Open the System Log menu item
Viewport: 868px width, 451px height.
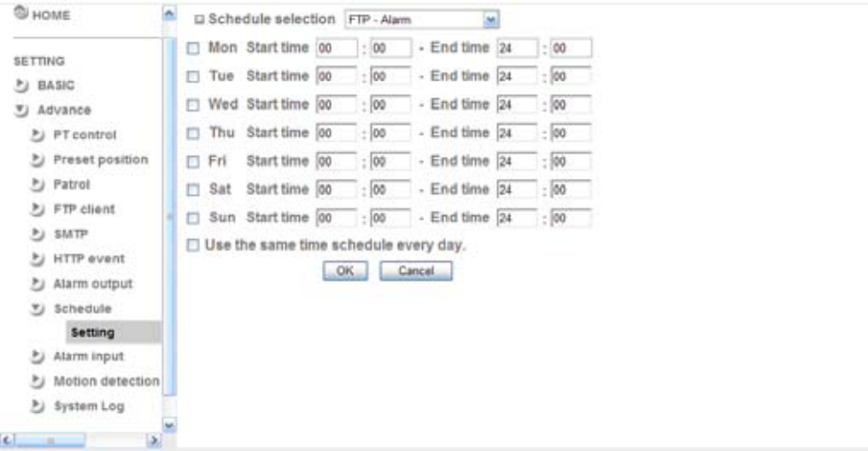(89, 406)
